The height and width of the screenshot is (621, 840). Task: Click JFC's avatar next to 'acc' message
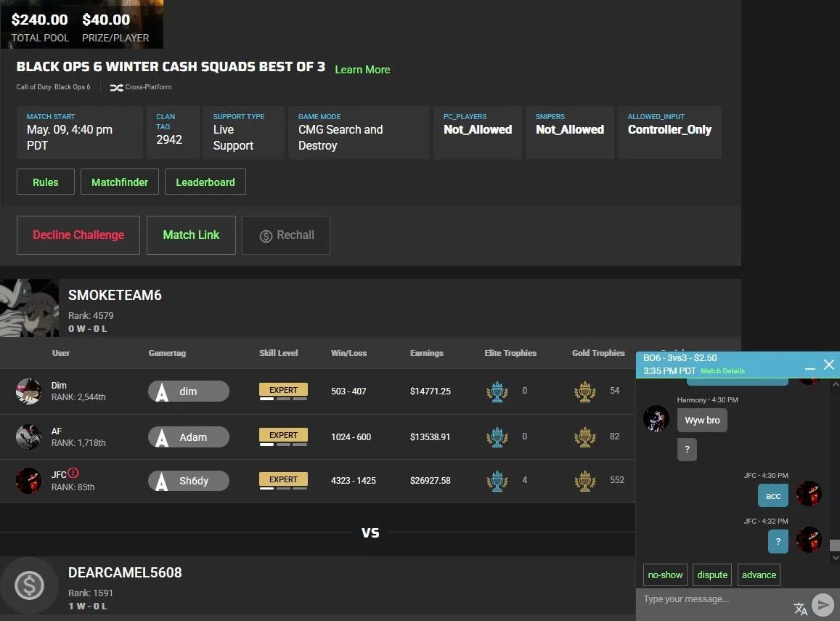(x=809, y=493)
